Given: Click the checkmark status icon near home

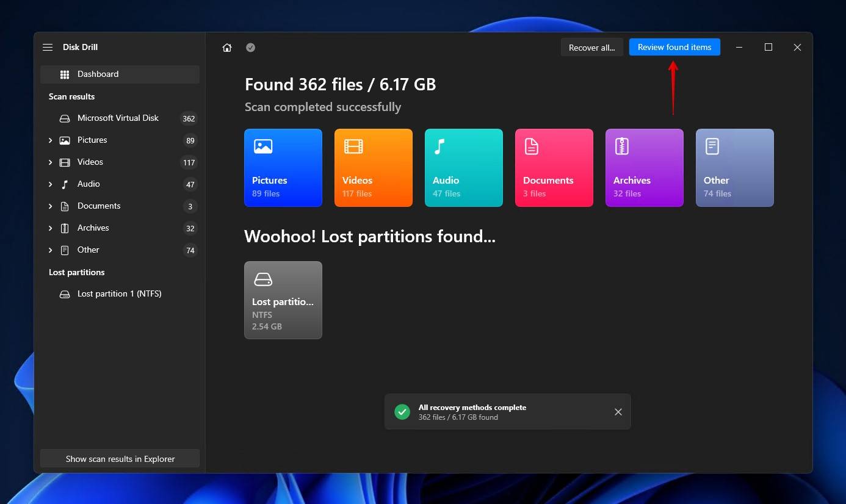Looking at the screenshot, I should click(x=250, y=48).
